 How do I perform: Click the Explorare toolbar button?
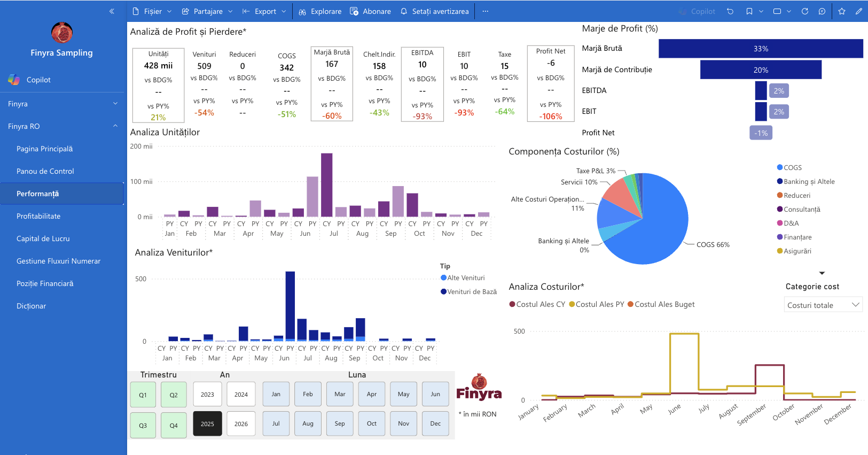320,11
